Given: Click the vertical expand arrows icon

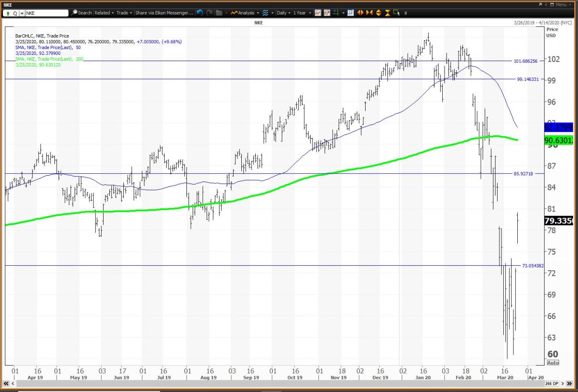Looking at the screenshot, I should 378,13.
